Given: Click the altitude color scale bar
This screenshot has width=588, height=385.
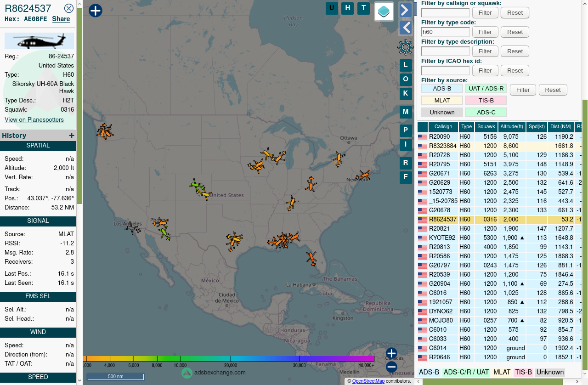Looking at the screenshot, I should (x=228, y=359).
